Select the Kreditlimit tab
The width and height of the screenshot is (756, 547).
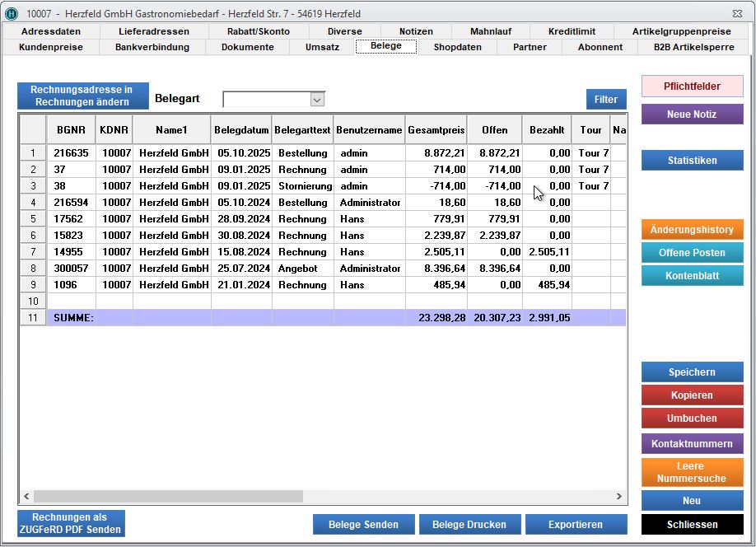coord(572,31)
